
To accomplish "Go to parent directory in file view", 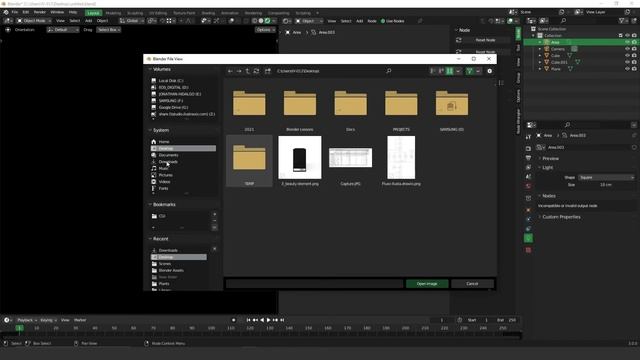I will pyautogui.click(x=247, y=71).
